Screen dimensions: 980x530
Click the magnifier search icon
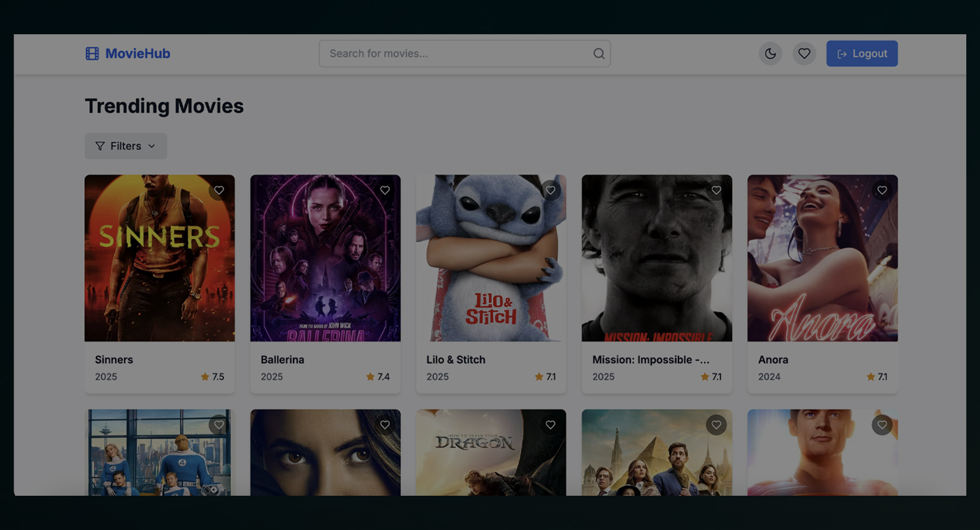pos(599,54)
